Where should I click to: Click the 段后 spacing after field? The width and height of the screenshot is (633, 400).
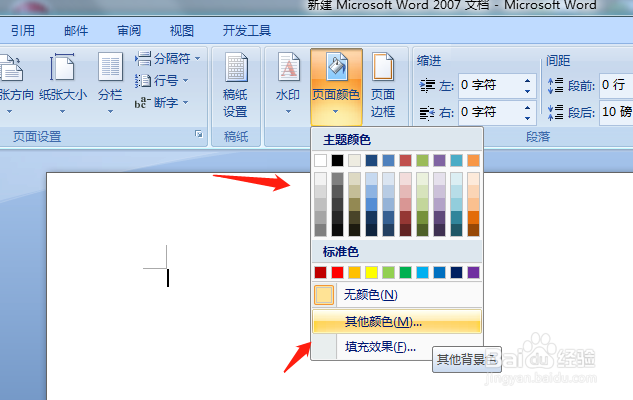(616, 112)
